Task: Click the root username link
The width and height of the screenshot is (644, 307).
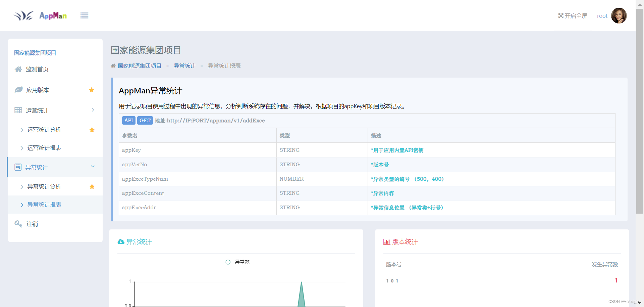Action: coord(602,16)
